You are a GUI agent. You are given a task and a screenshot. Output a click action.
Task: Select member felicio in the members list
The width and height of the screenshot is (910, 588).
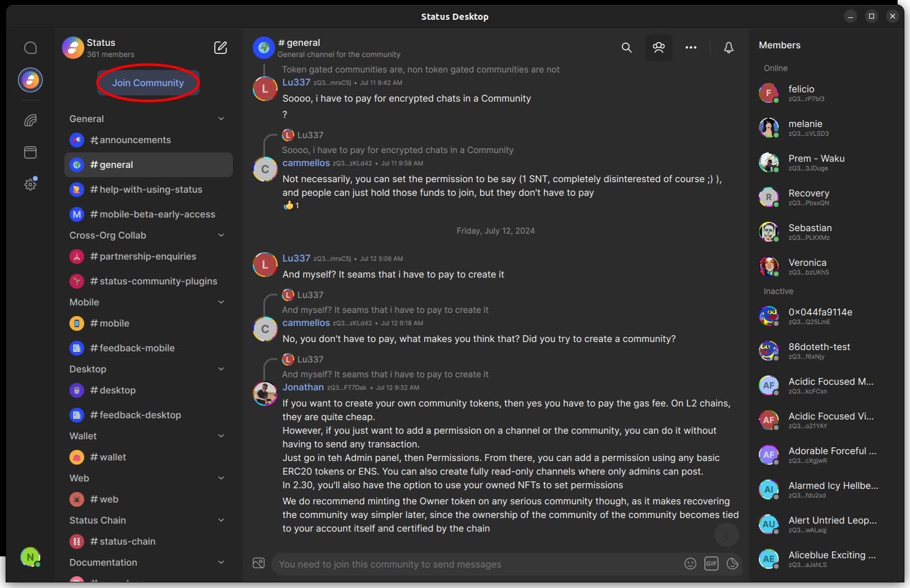826,93
